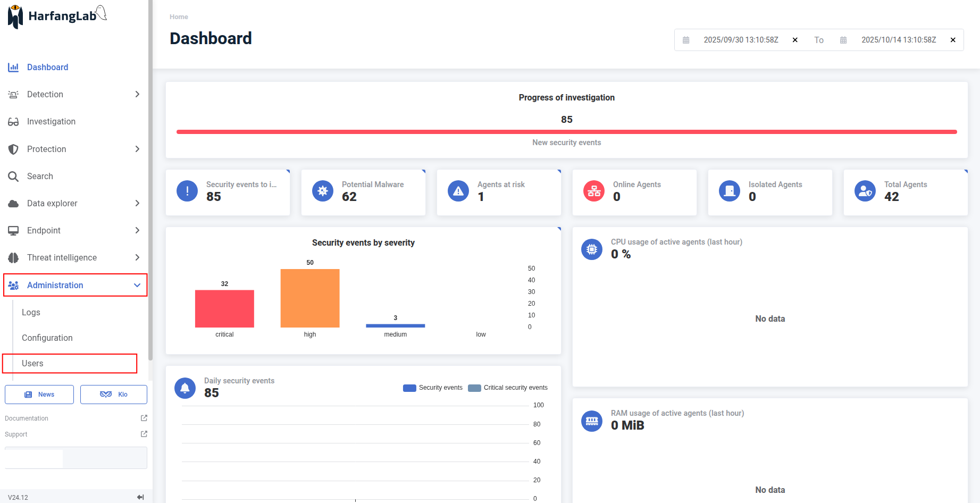
Task: Open external Documentation link icon
Action: (144, 418)
